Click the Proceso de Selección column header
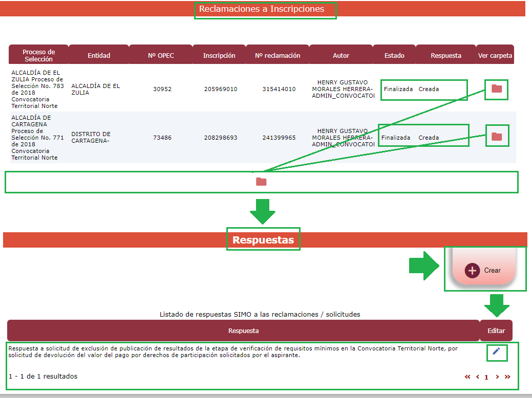The width and height of the screenshot is (532, 398). point(38,55)
